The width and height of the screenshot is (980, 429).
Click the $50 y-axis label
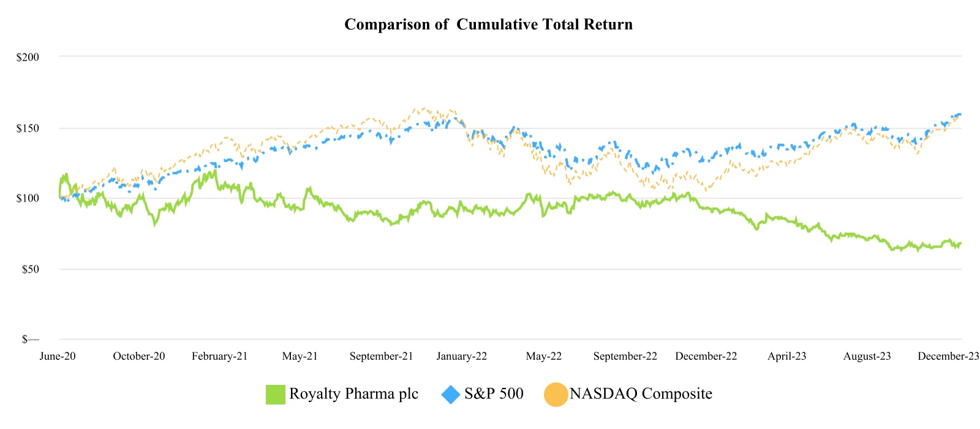click(31, 269)
